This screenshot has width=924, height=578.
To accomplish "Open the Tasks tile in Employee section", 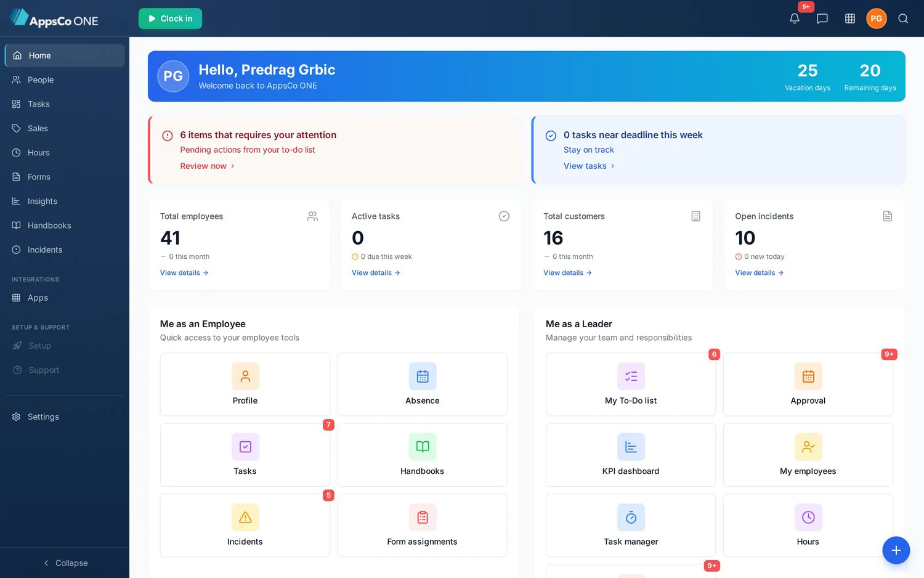I will [x=245, y=455].
